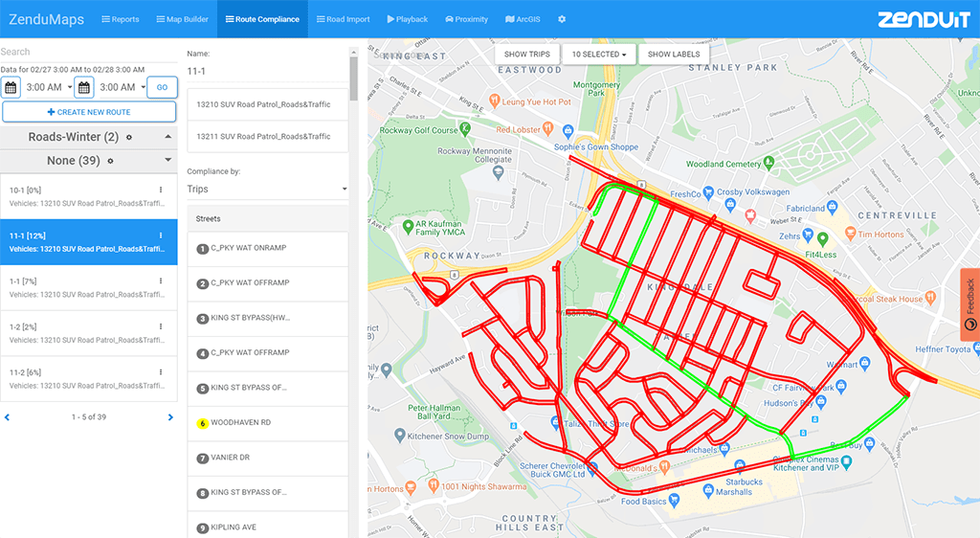This screenshot has height=538, width=980.
Task: Click the GO button
Action: (x=163, y=87)
